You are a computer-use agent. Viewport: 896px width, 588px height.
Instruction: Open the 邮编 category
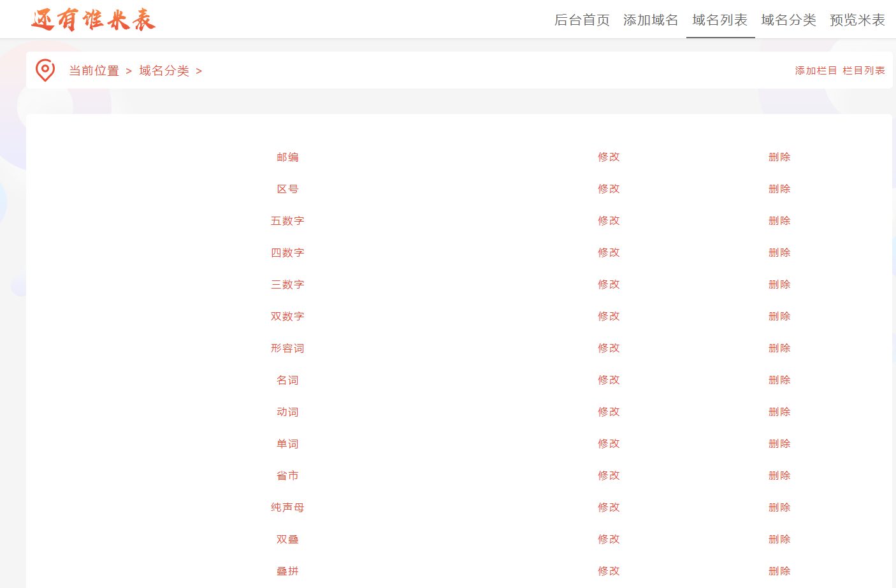click(287, 157)
